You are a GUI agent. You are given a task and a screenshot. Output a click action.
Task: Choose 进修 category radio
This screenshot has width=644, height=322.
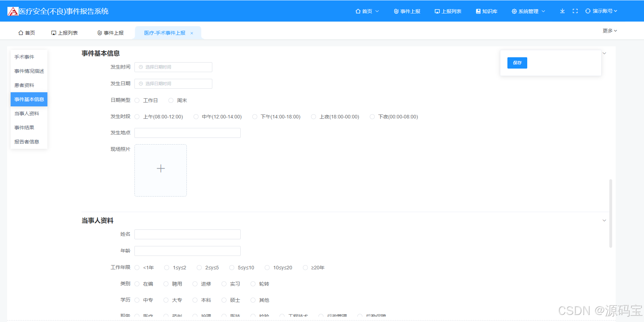(x=195, y=284)
